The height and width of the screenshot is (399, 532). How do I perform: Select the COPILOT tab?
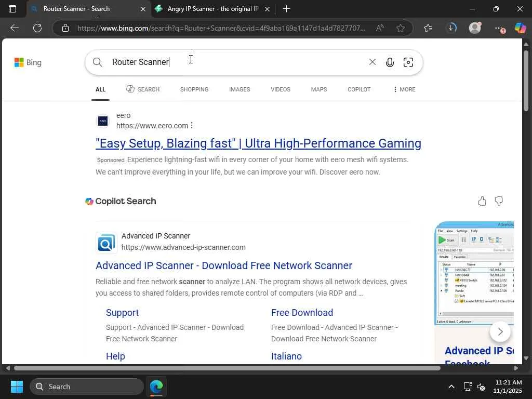pos(359,89)
